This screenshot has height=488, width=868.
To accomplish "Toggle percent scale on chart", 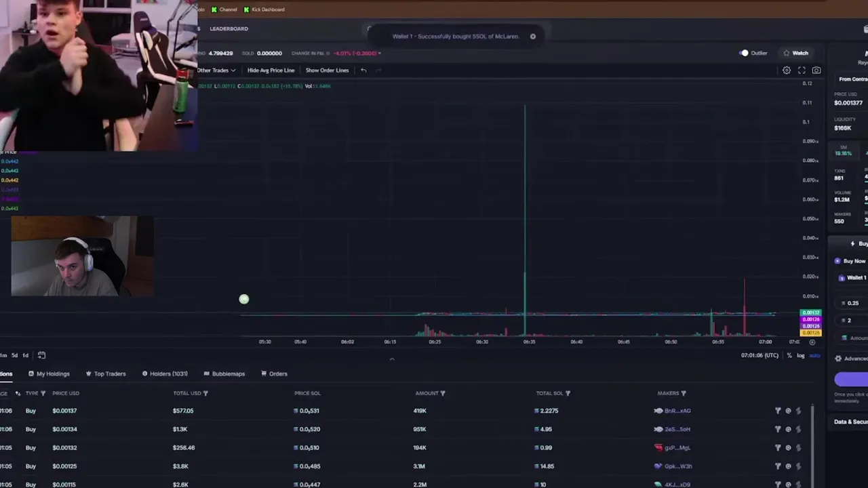I will pos(789,356).
